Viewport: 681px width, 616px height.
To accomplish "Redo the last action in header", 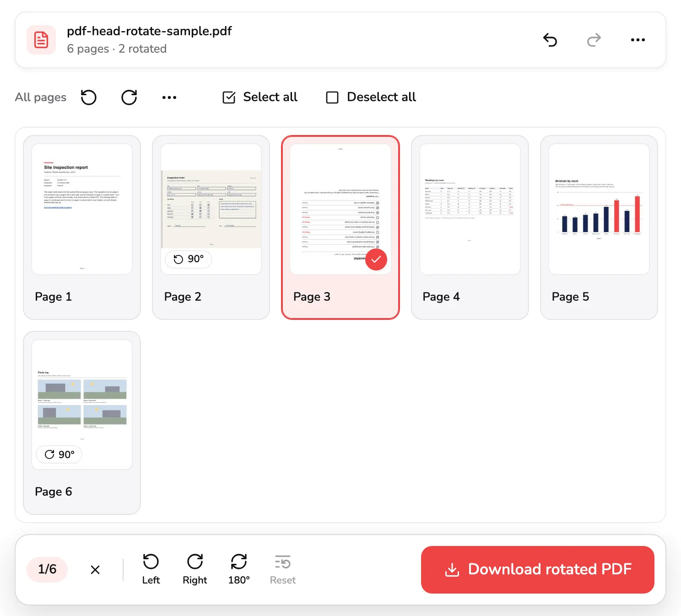I will click(594, 40).
